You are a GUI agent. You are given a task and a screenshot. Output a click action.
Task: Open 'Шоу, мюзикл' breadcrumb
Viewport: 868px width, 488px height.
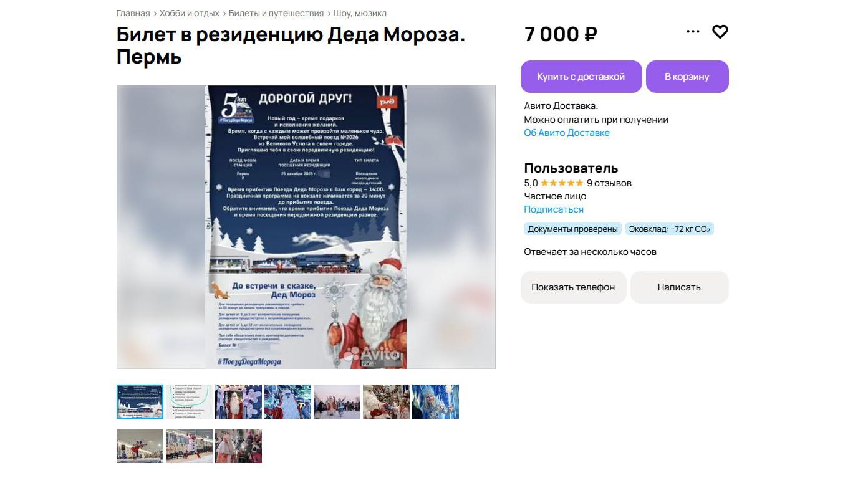[x=360, y=13]
